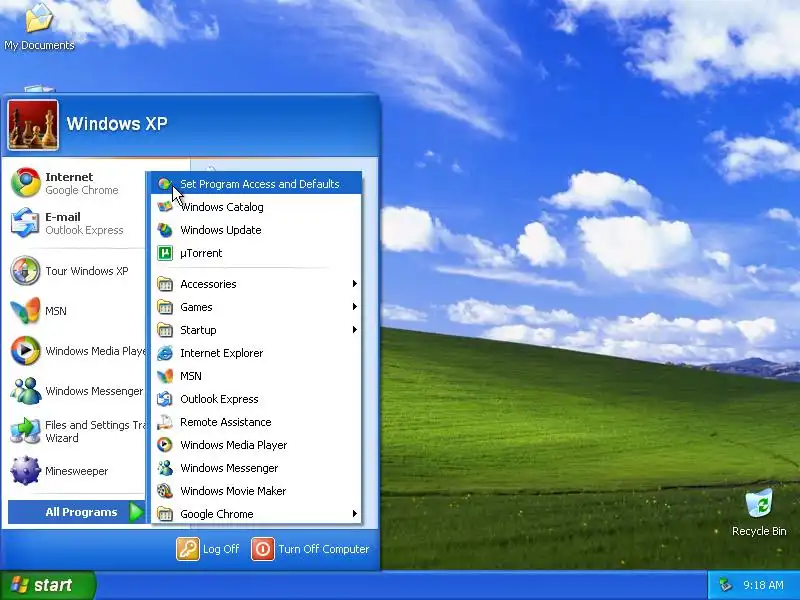Open the MSN butterfly icon in left pane

point(26,311)
